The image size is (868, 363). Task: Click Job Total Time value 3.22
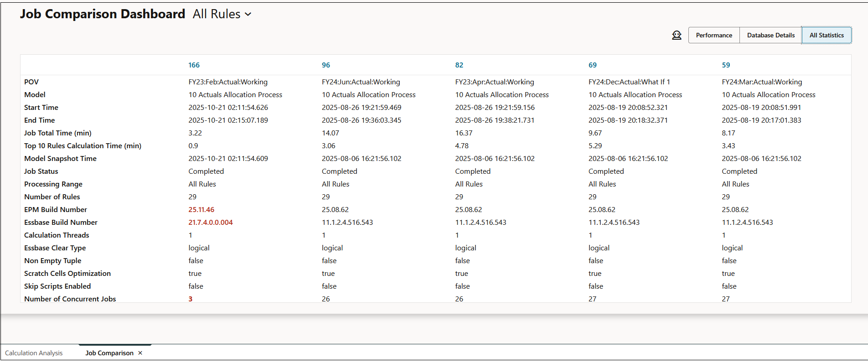[x=195, y=133]
